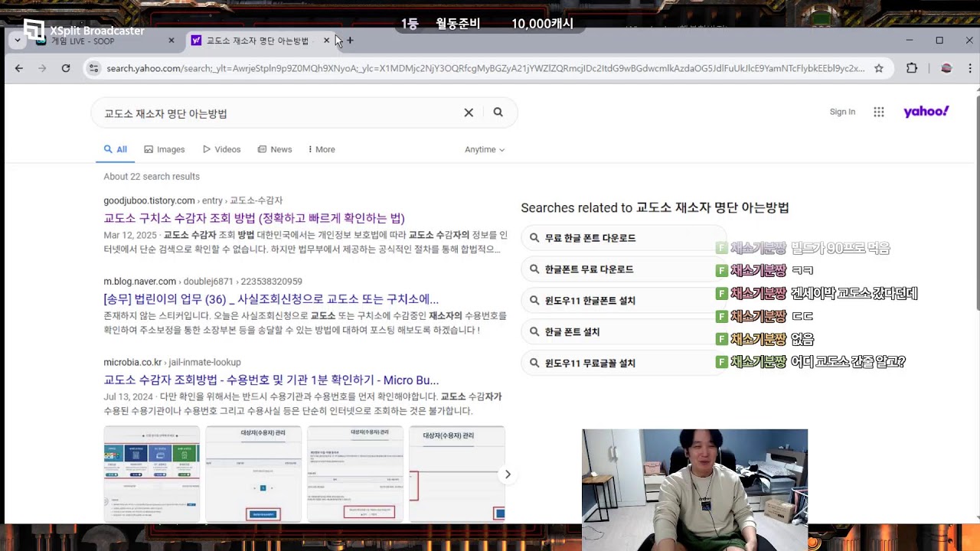Image resolution: width=980 pixels, height=551 pixels.
Task: Reload the page with the refresh icon
Action: point(66,68)
